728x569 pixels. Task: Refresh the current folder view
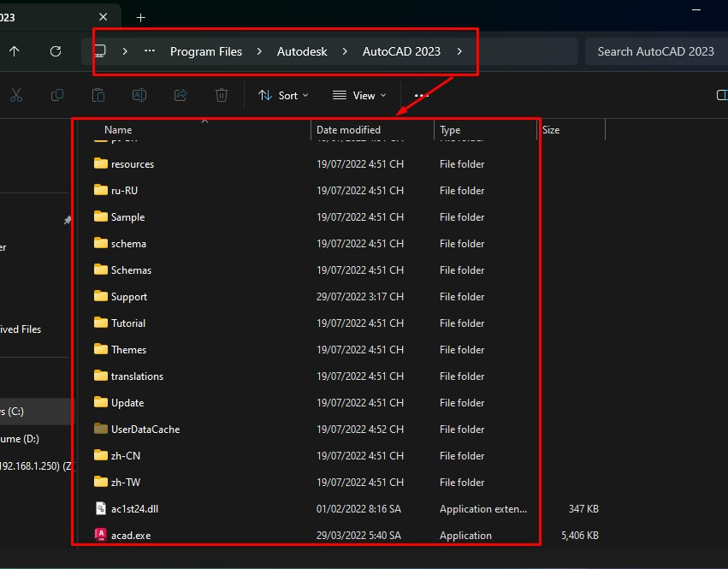56,51
